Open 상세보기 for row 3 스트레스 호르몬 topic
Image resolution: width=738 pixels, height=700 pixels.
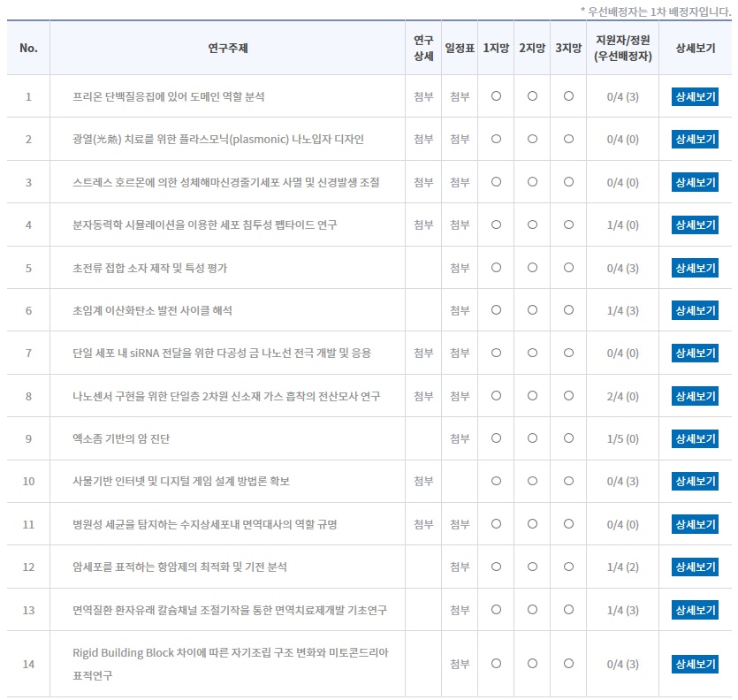pos(696,182)
